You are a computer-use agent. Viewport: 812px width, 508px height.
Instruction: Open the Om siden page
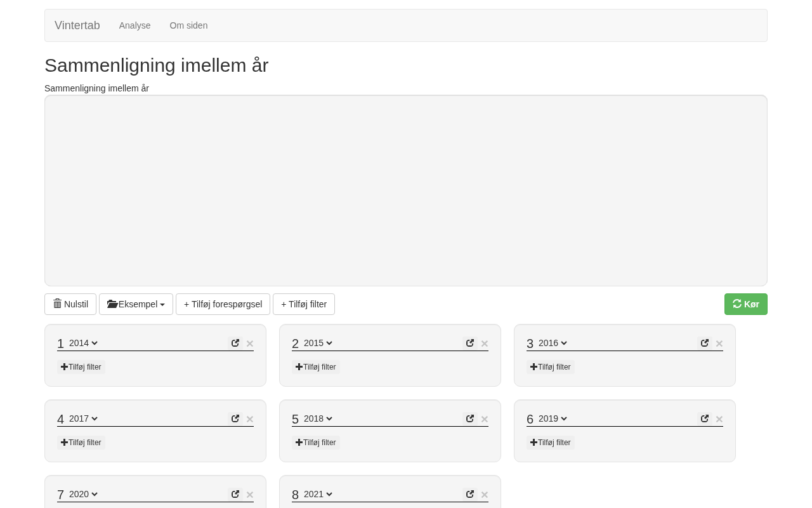[x=188, y=25]
